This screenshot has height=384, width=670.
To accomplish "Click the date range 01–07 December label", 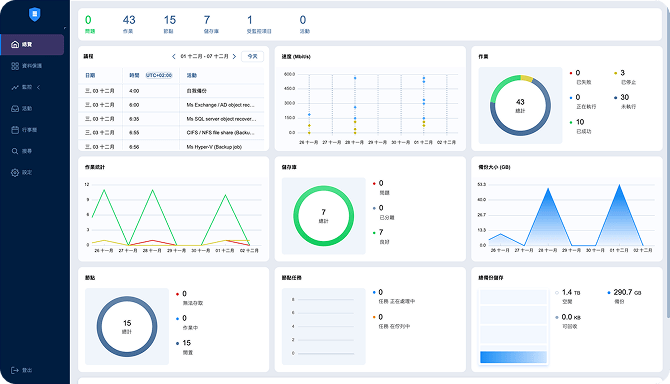I will click(x=204, y=56).
